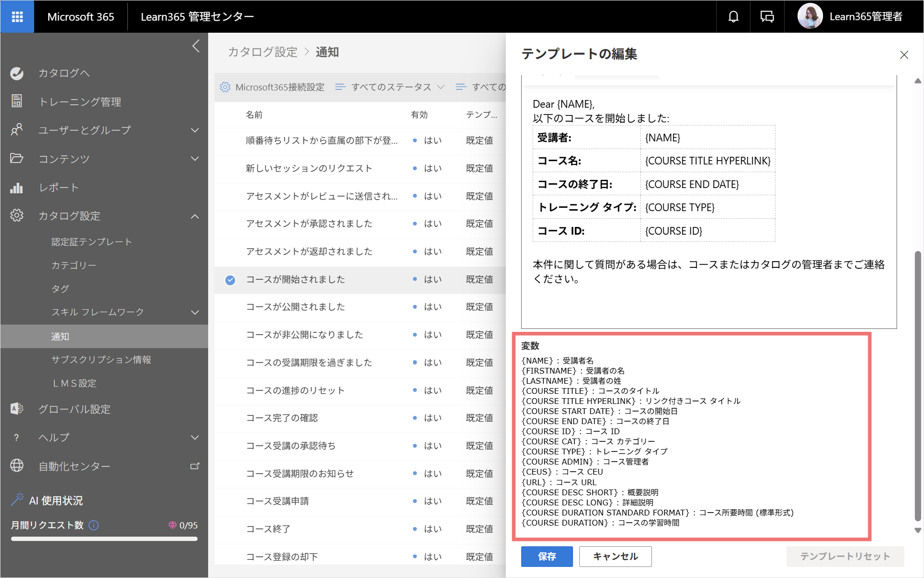Click the edit panel vertical scrollbar thumb

click(x=918, y=386)
